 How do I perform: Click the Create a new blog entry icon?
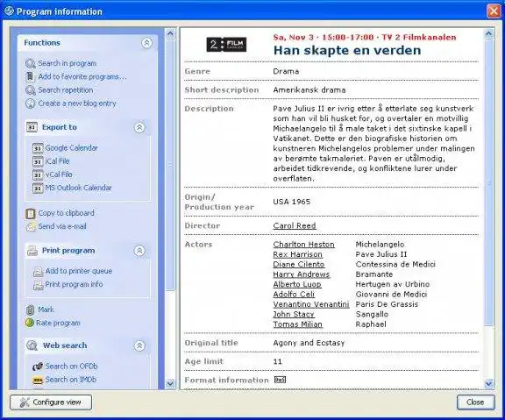pyautogui.click(x=30, y=103)
